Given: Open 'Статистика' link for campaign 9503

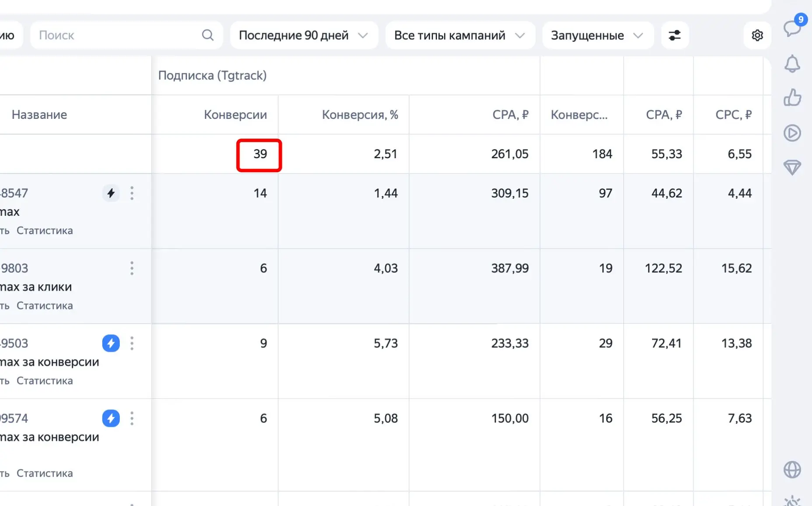Looking at the screenshot, I should tap(45, 381).
